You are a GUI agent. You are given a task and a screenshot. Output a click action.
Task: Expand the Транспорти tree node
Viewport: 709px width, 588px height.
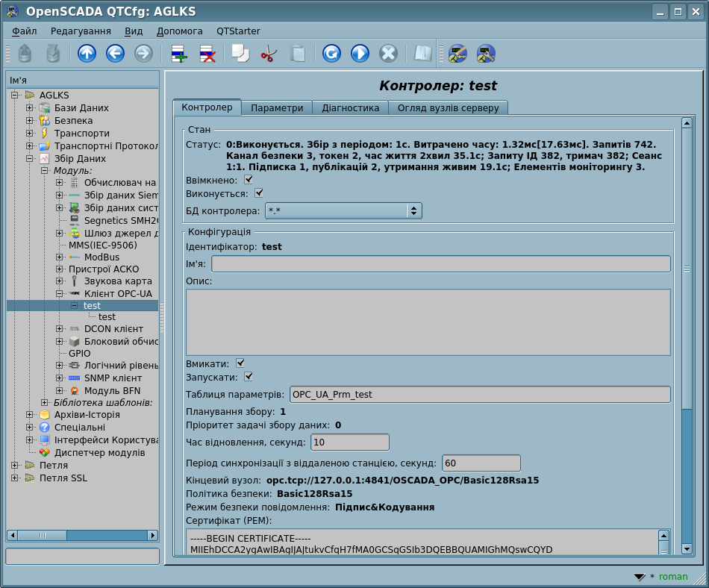click(x=29, y=133)
